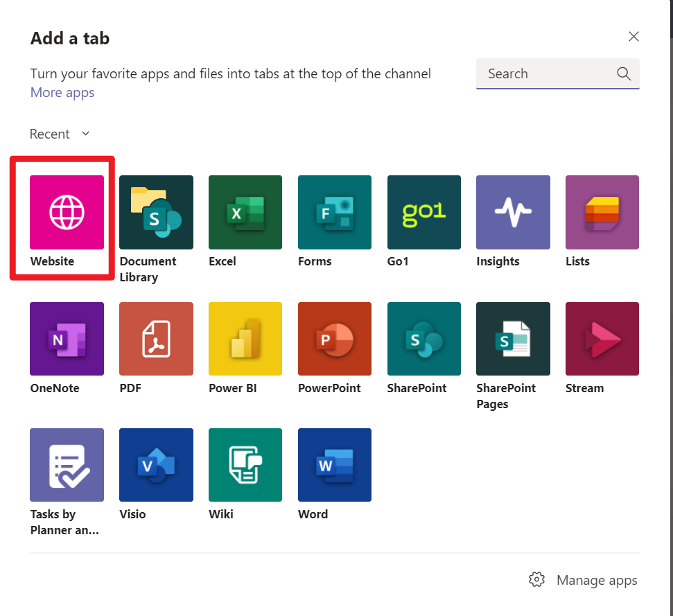The image size is (673, 616).
Task: Click the "SharePoint Pages" label text
Action: [x=506, y=396]
